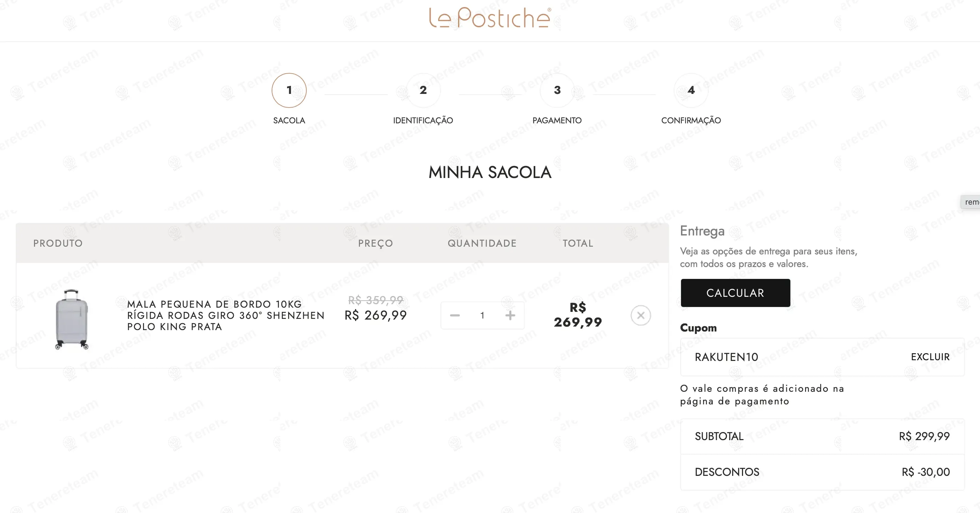
Task: Increase quantity with the plus icon
Action: 510,315
